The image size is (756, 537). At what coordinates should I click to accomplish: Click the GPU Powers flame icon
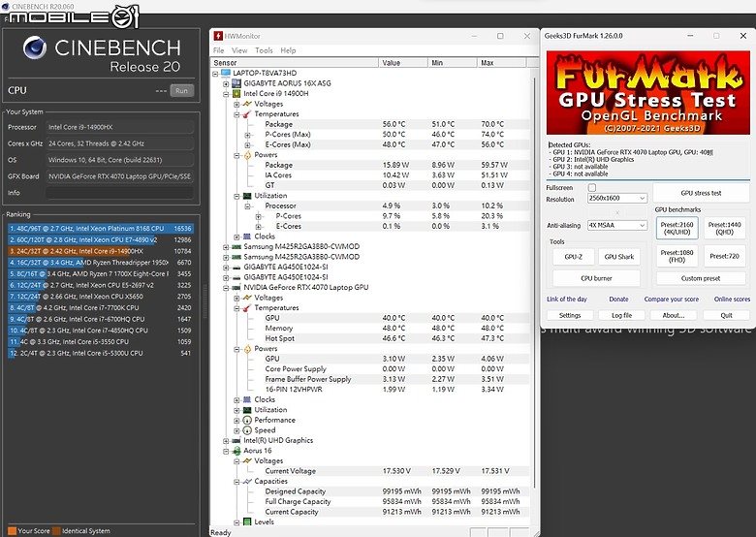247,349
